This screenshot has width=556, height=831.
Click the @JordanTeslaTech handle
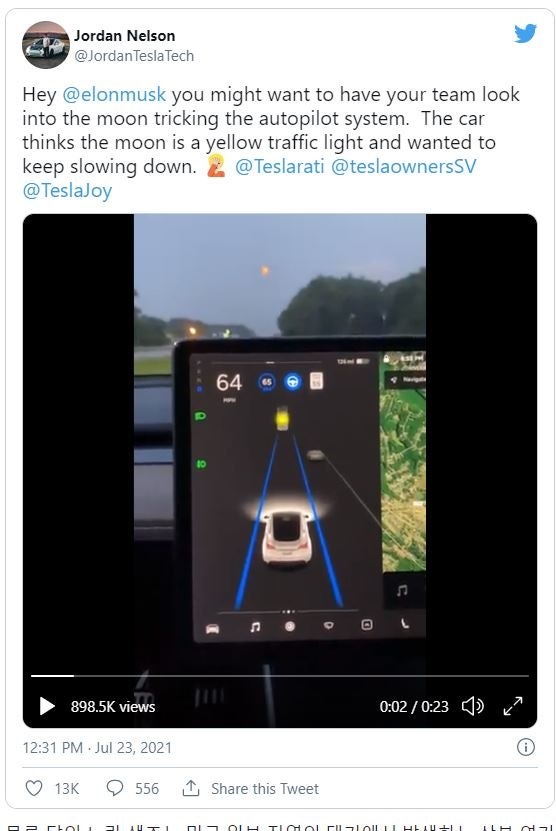[134, 56]
